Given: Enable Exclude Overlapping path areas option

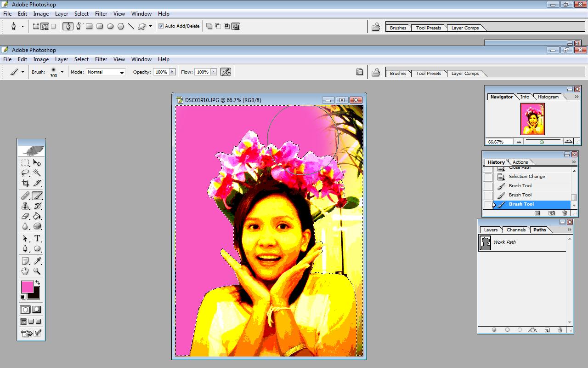Looking at the screenshot, I should click(x=236, y=26).
